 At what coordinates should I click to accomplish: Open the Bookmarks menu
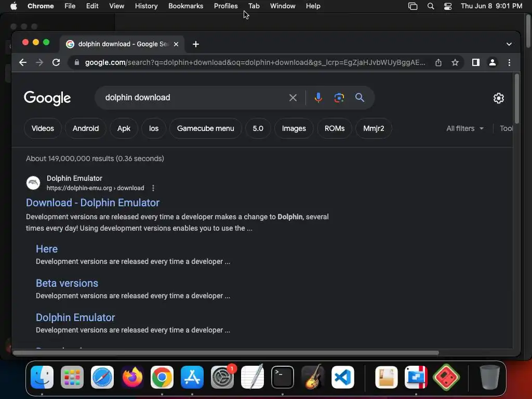185,6
